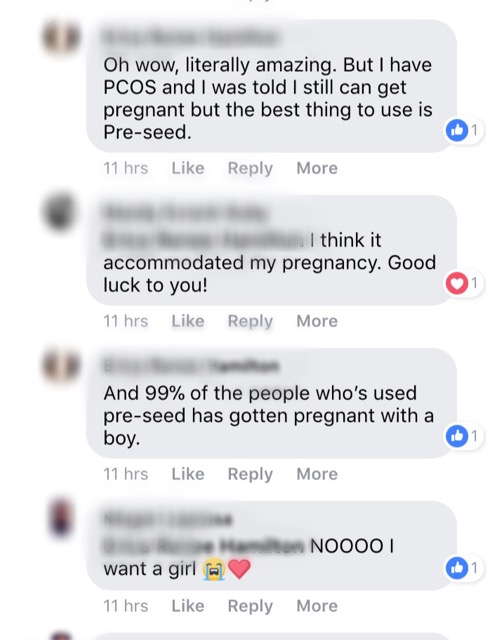Reply to the Pre-seed PCOS comment
The image size is (500, 640).
[x=250, y=168]
